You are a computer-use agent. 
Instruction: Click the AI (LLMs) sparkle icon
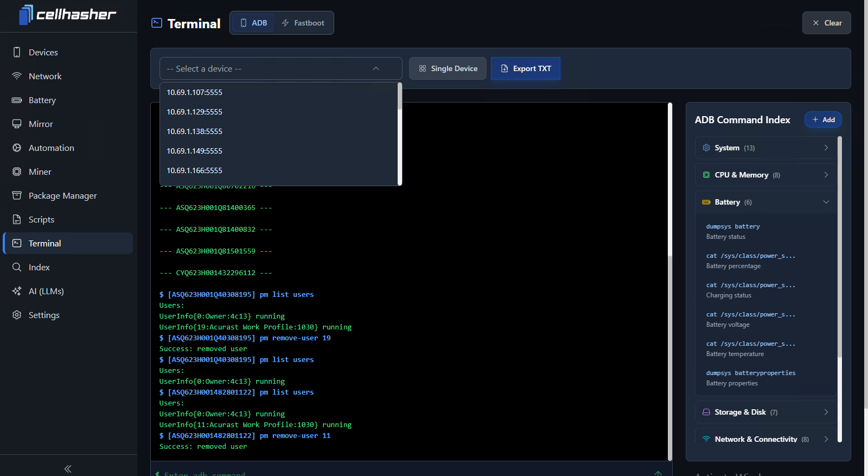[x=17, y=291]
